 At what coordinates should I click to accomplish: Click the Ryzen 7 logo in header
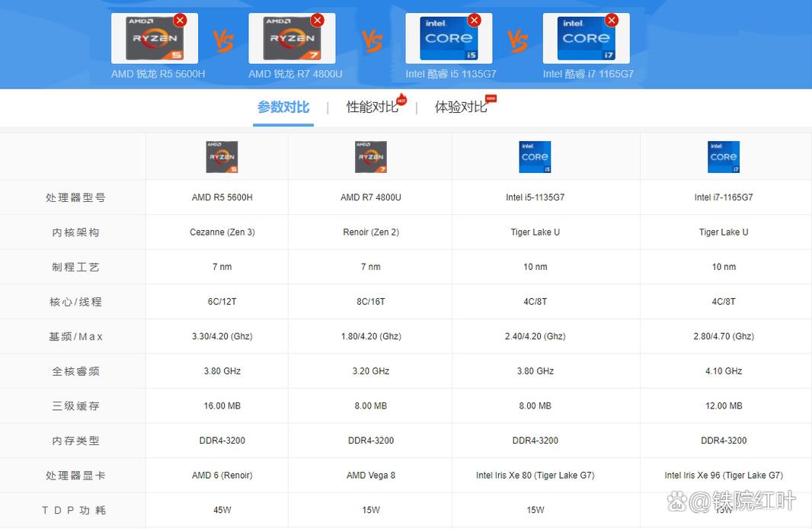292,38
